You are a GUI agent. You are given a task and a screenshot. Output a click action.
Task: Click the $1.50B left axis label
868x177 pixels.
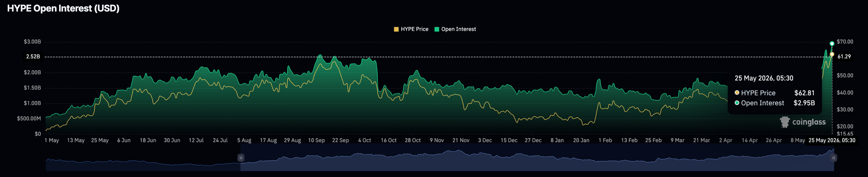[32, 88]
